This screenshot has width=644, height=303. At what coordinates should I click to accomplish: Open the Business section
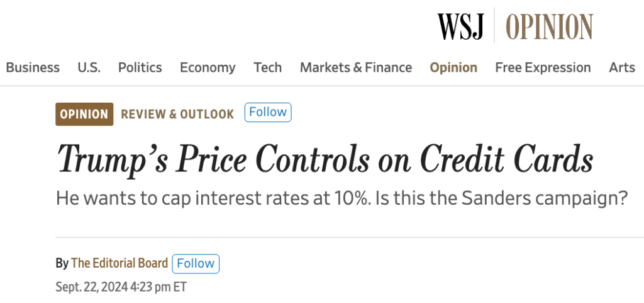point(33,67)
